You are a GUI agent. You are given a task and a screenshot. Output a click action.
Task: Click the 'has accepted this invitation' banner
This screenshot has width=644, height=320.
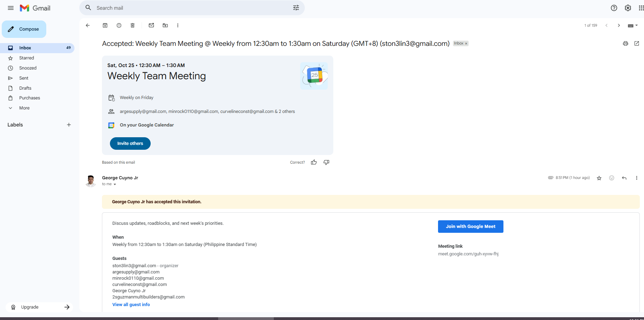(371, 202)
